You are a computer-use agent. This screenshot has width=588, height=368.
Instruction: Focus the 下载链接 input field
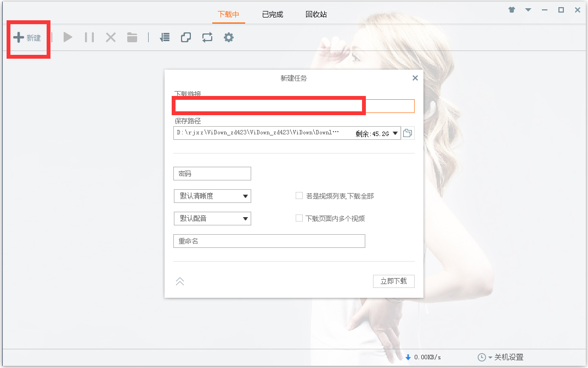coord(293,106)
